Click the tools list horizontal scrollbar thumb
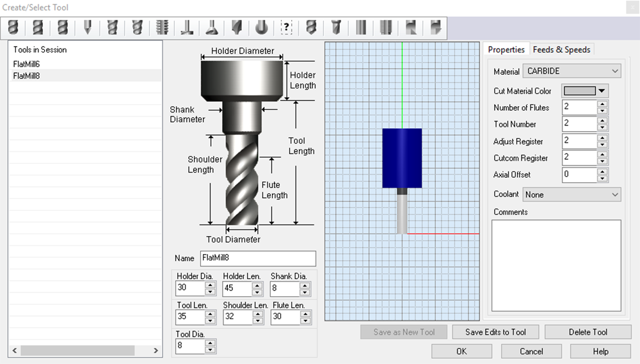This screenshot has width=640, height=364. pyautogui.click(x=77, y=351)
